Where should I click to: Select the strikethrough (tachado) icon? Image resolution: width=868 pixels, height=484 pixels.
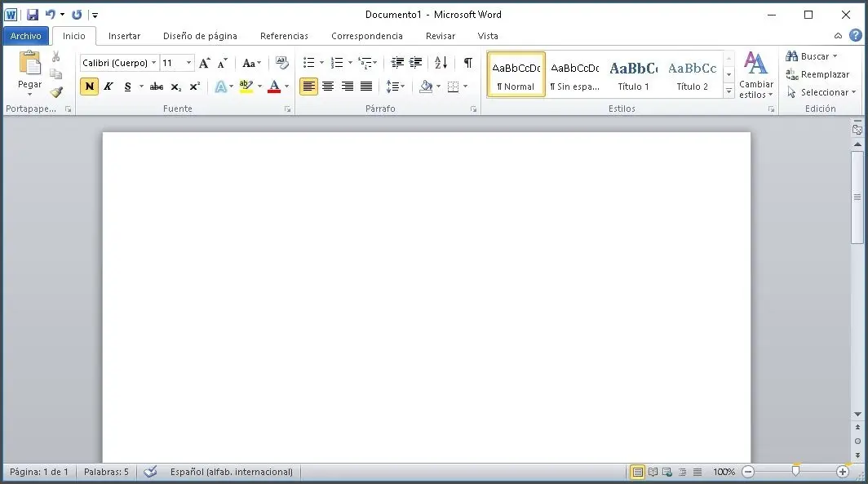tap(156, 87)
